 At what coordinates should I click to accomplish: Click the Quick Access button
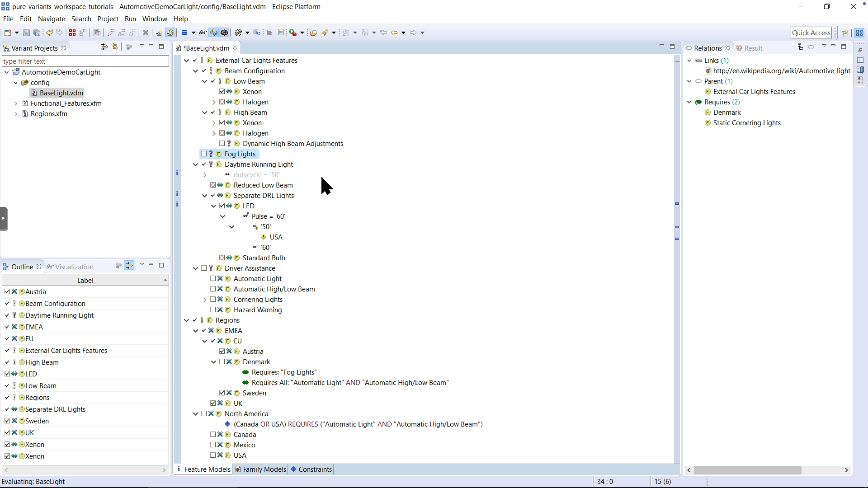[x=812, y=33]
